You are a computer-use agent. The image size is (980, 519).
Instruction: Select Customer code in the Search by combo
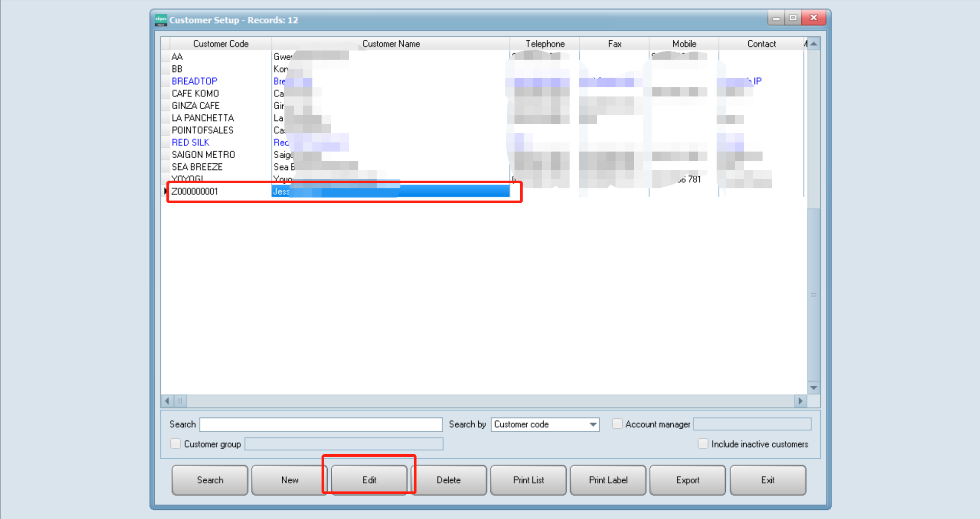[536, 424]
